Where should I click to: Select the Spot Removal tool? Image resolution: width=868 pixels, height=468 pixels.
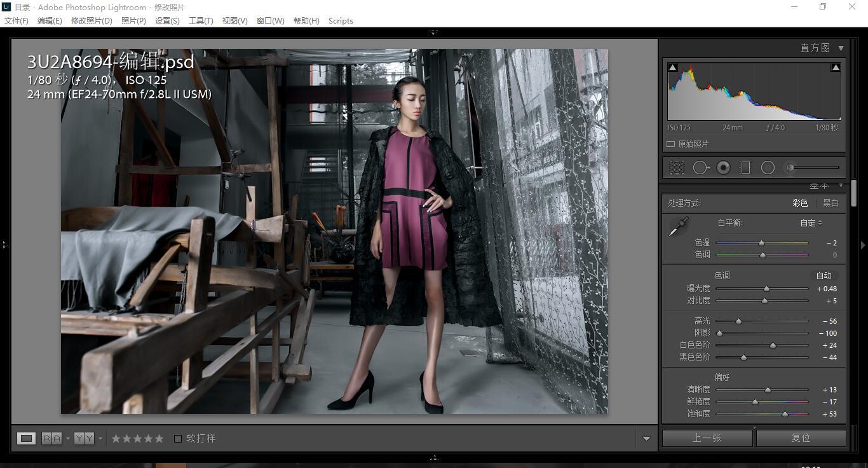701,168
